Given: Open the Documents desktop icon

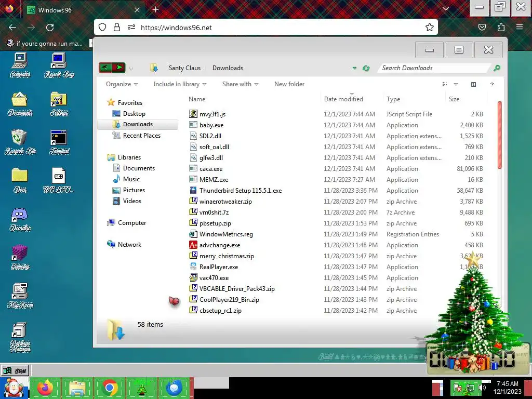Looking at the screenshot, I should (20, 104).
